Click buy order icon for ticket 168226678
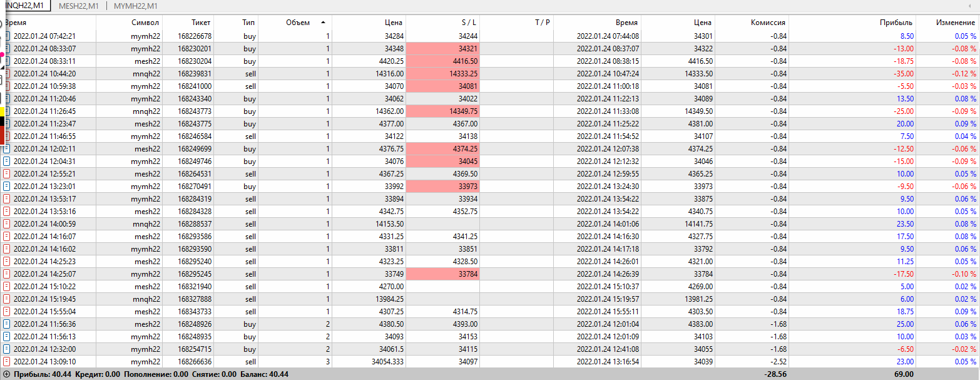980x380 pixels. [7, 36]
